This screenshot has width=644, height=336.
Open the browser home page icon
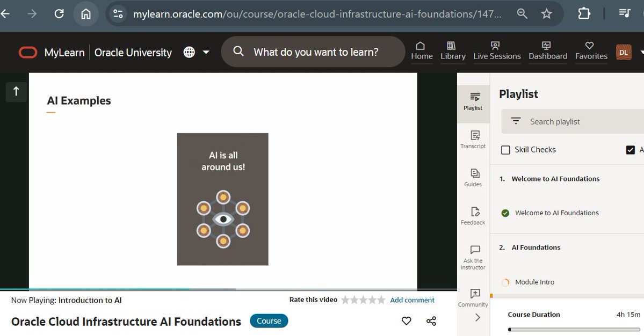coord(86,14)
